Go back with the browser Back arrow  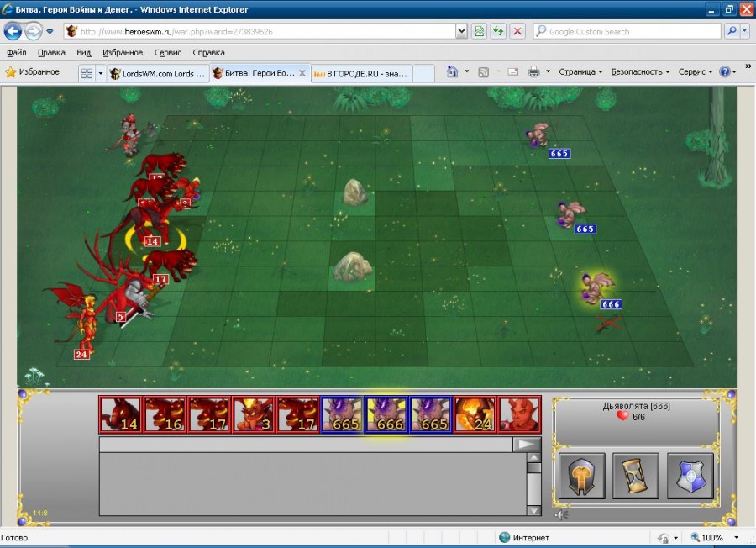point(13,32)
